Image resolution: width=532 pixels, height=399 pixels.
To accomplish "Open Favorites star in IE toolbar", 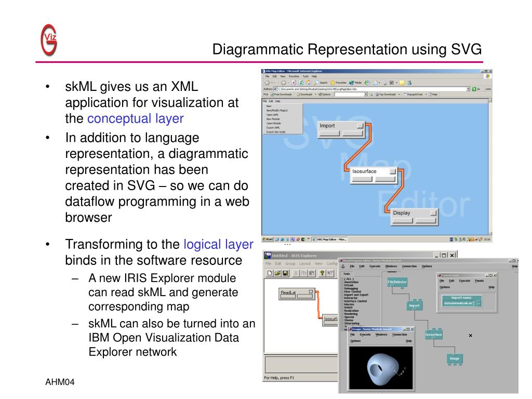I will [338, 83].
